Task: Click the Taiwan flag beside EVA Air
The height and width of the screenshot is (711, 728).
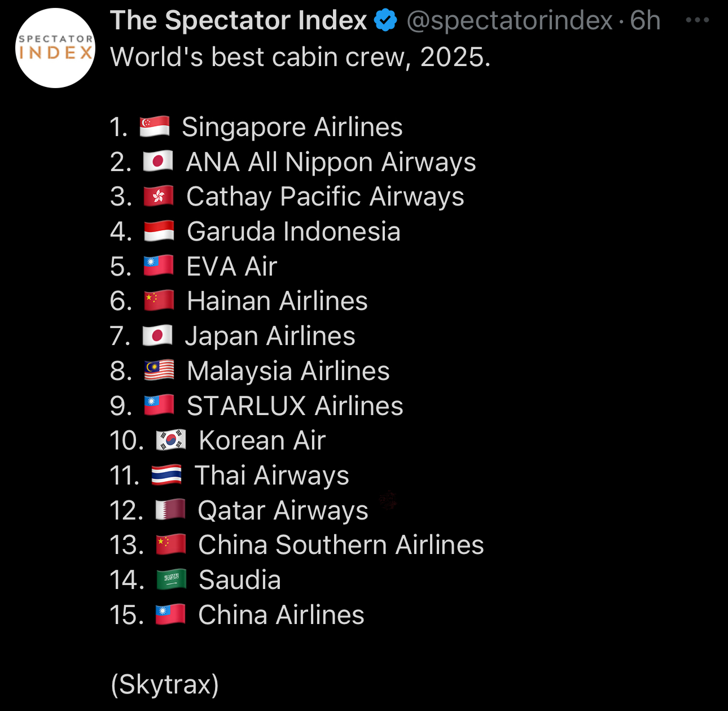Action: click(159, 266)
